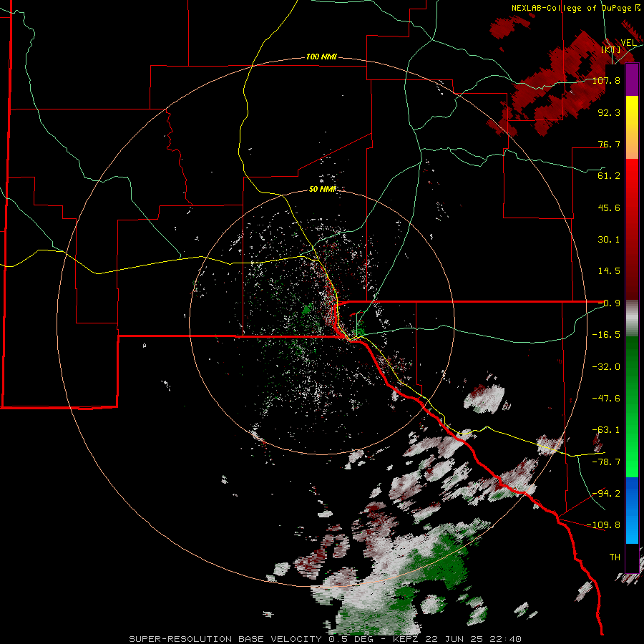644x644 pixels.
Task: Click the blue segment of the color bar
Action: coord(632,510)
